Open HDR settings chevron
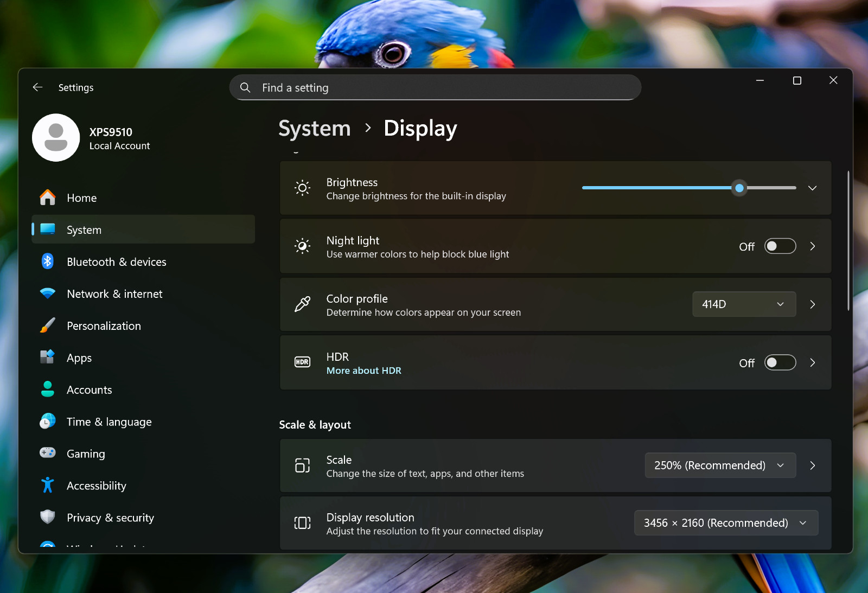Image resolution: width=868 pixels, height=593 pixels. pos(813,362)
